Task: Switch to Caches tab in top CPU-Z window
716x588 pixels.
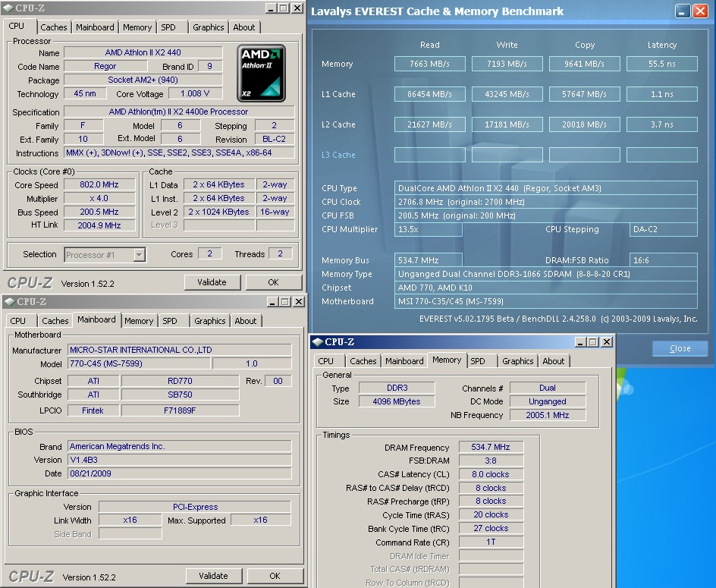Action: [x=53, y=27]
